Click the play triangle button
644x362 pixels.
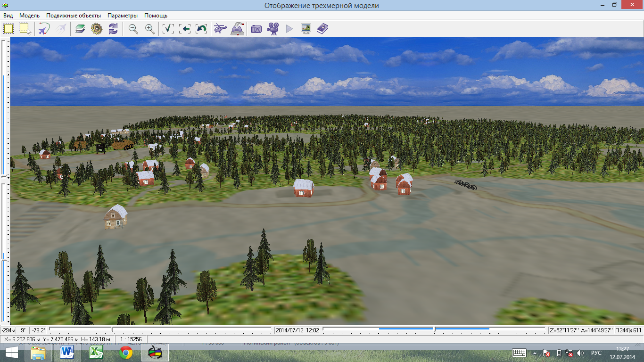coord(289,29)
